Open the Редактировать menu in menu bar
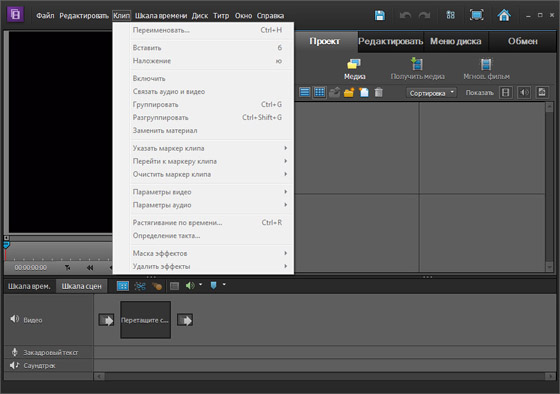Screen dimensions: 560x394 (x=84, y=16)
